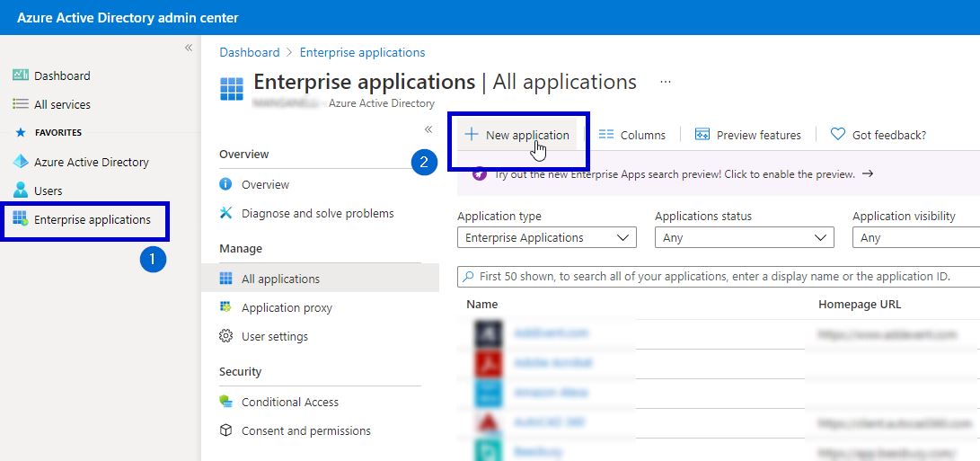Expand the Application visibility dropdown
The height and width of the screenshot is (461, 980).
(916, 238)
